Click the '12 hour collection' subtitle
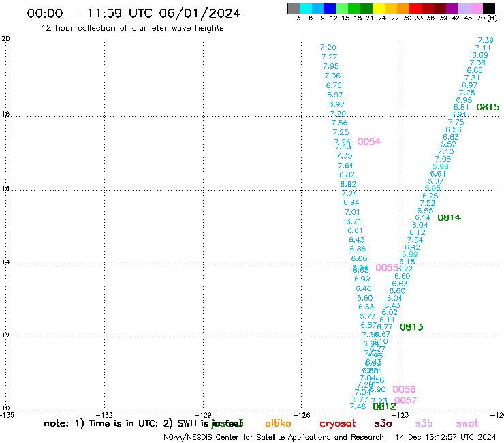Screen dimensions: 504x443 (132, 28)
